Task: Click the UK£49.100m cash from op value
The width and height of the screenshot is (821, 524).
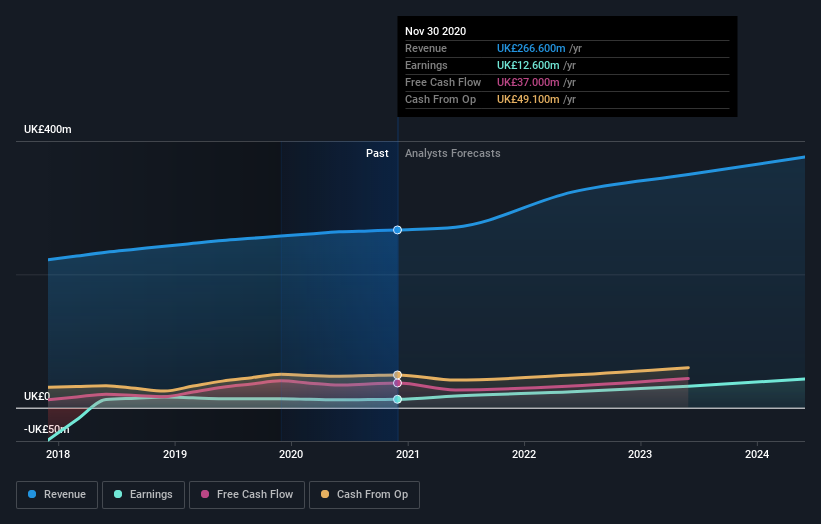Action: coord(528,99)
